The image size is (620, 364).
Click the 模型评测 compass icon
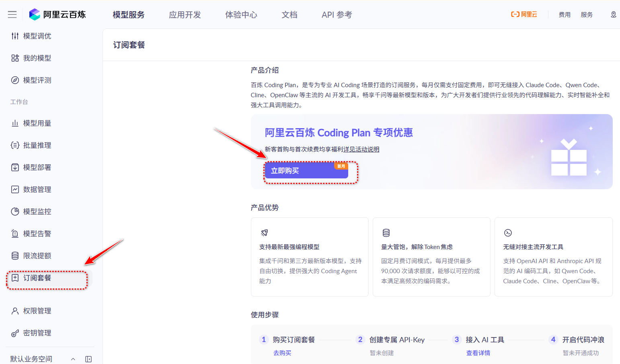[15, 80]
